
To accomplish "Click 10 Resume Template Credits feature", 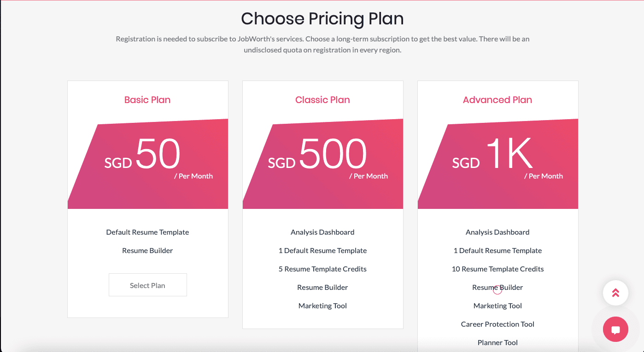I will 498,269.
